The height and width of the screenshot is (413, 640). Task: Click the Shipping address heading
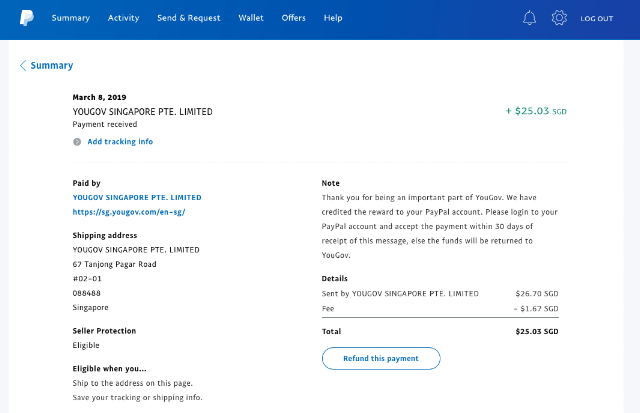click(x=105, y=235)
